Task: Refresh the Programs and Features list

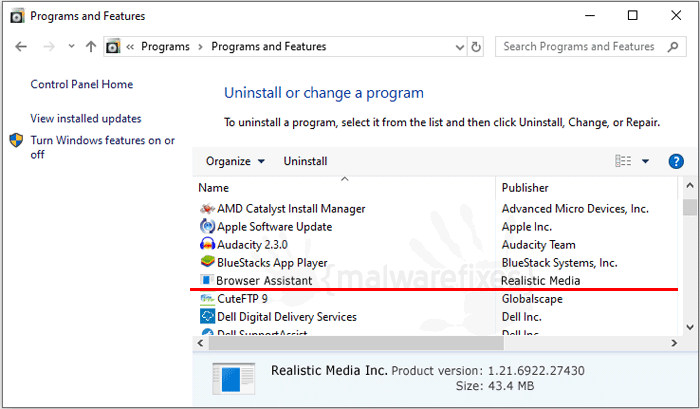Action: [476, 46]
